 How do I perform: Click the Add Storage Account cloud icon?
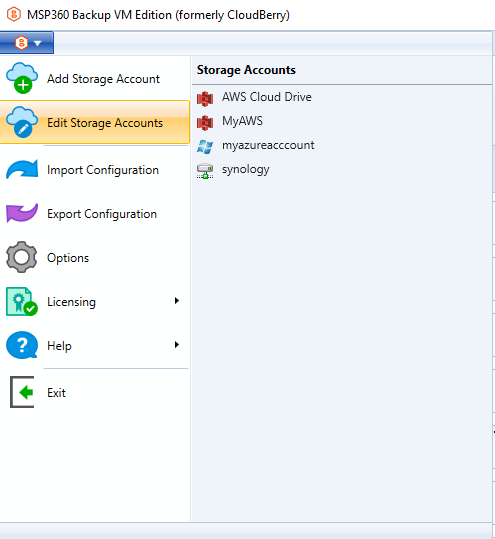[x=22, y=78]
